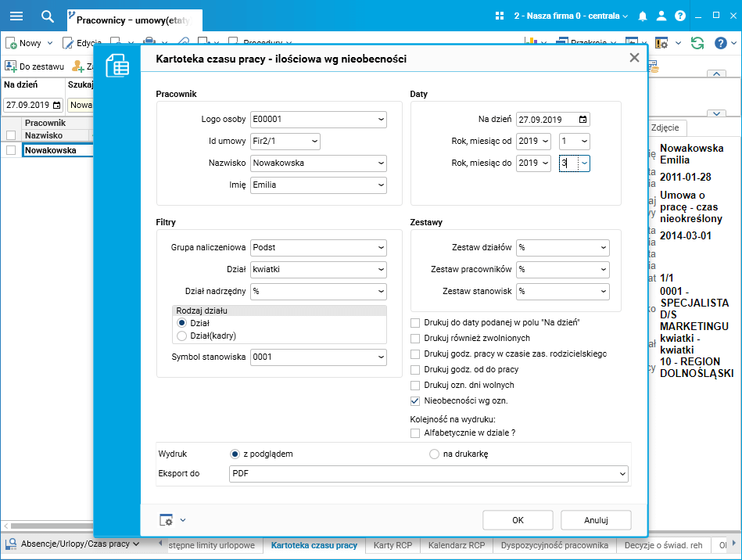Image resolution: width=742 pixels, height=560 pixels.
Task: Enable Alfabetycznie w dziale checkbox
Action: point(415,433)
